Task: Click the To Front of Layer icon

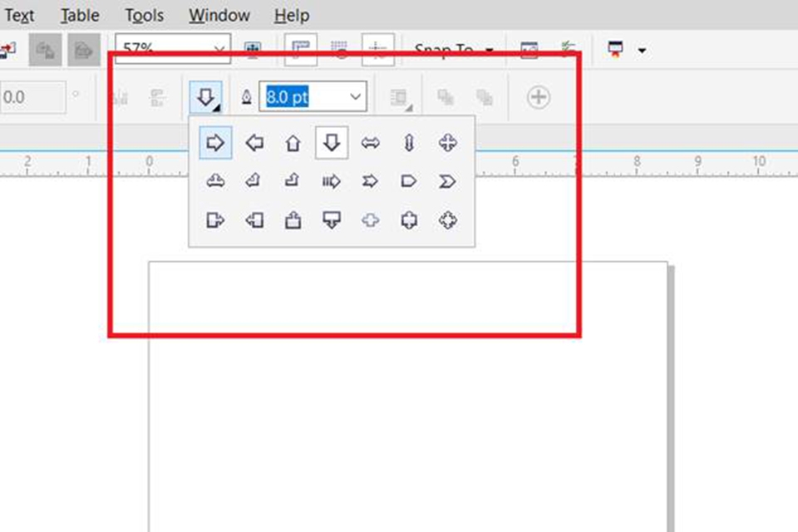Action: pyautogui.click(x=446, y=96)
